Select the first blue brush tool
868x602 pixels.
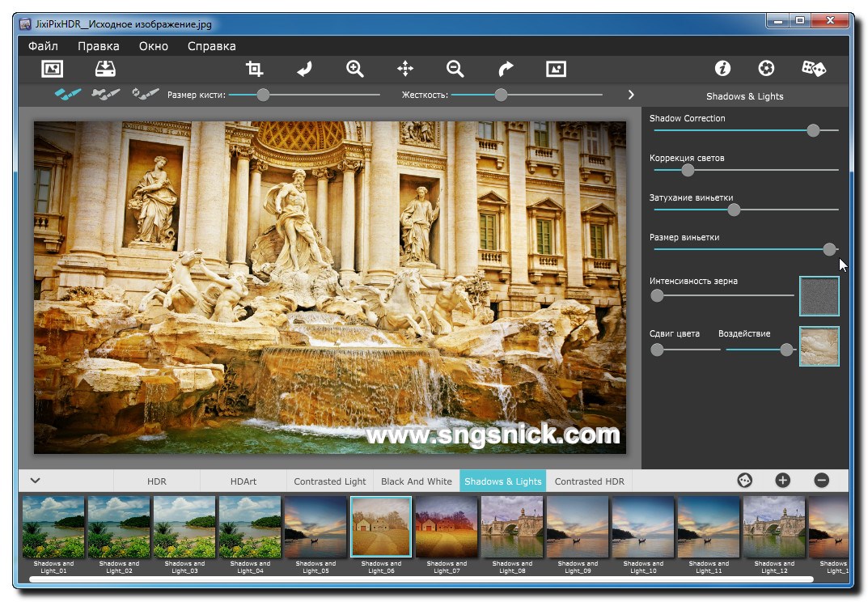click(67, 94)
